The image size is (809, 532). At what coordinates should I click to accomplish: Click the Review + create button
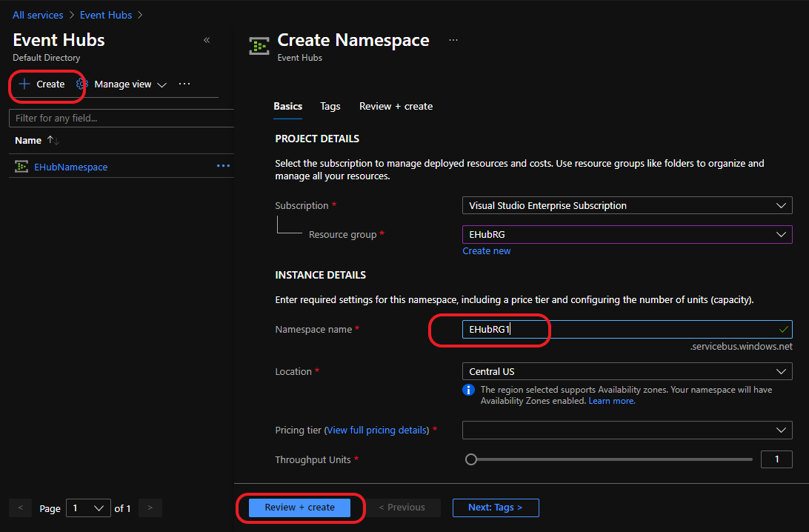tap(299, 508)
